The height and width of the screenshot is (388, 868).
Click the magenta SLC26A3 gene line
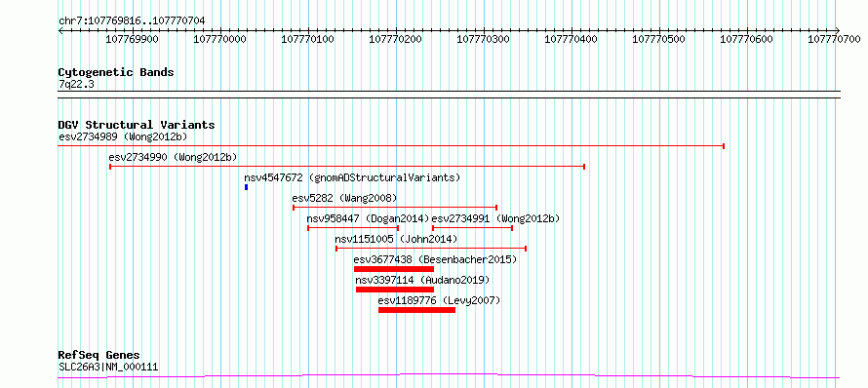pos(449,376)
